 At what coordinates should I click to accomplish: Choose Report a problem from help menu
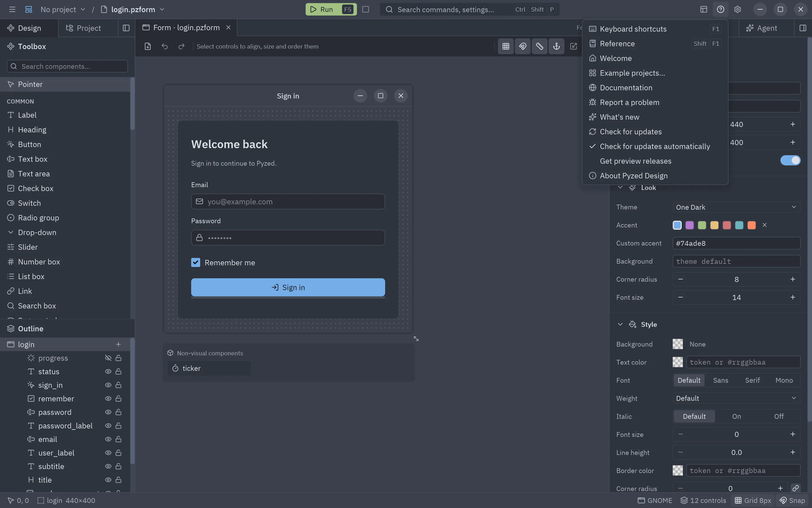pyautogui.click(x=655, y=102)
